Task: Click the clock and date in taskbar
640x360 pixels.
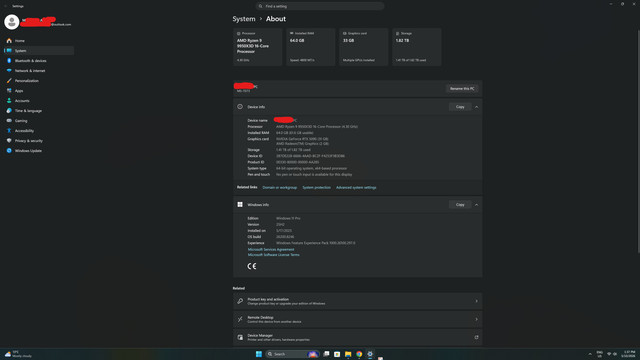Action: click(629, 354)
